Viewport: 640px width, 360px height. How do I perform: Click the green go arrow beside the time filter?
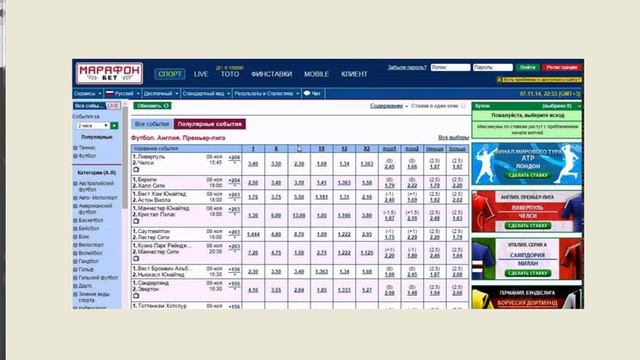tap(114, 126)
